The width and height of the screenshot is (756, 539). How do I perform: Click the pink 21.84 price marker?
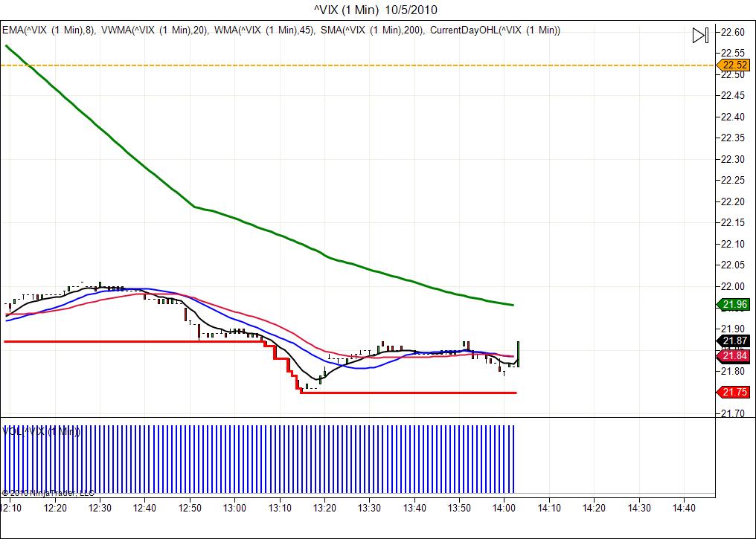point(734,356)
